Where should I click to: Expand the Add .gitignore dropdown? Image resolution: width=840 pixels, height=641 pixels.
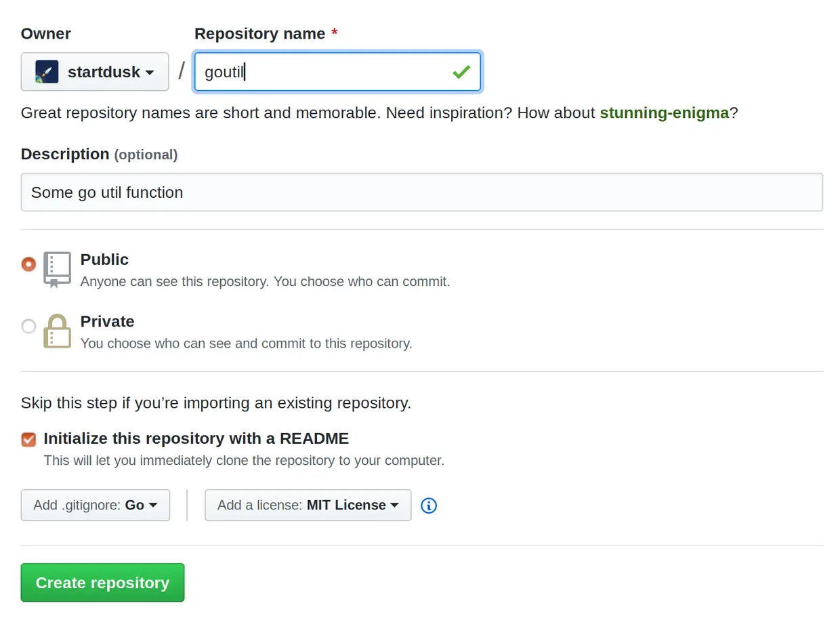(x=96, y=505)
